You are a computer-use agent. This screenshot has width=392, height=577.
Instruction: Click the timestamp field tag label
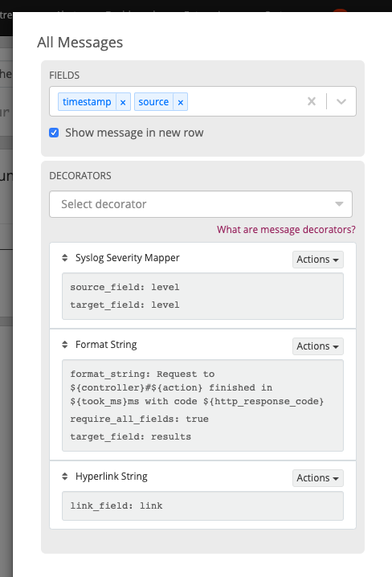click(87, 102)
